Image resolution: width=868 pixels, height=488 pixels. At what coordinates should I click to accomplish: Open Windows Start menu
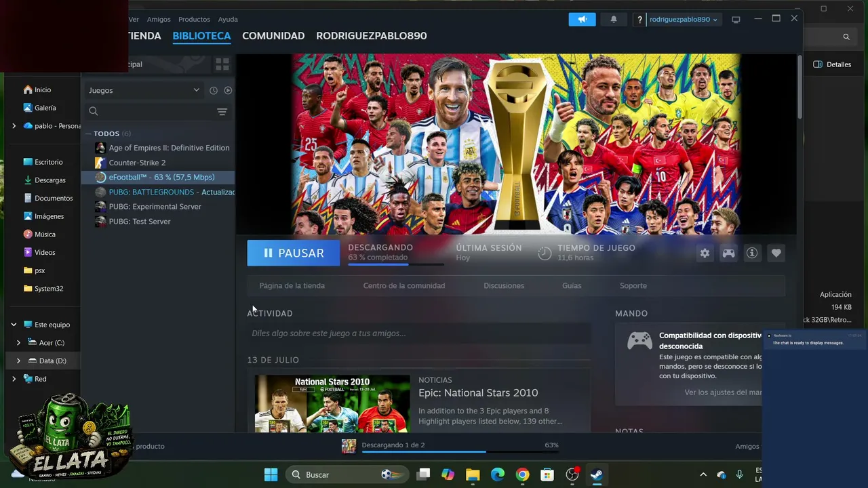tap(271, 474)
